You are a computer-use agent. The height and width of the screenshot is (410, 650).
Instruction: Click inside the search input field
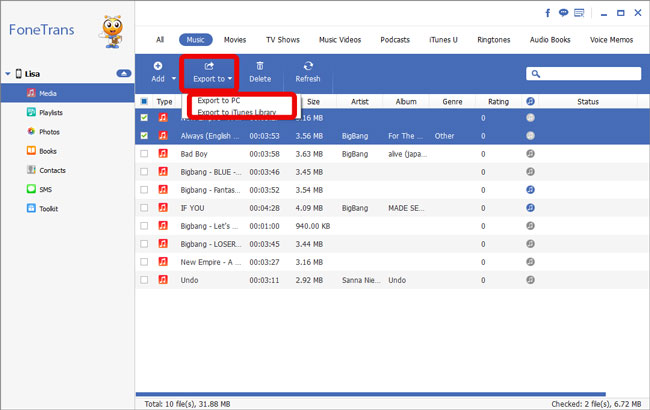click(584, 74)
